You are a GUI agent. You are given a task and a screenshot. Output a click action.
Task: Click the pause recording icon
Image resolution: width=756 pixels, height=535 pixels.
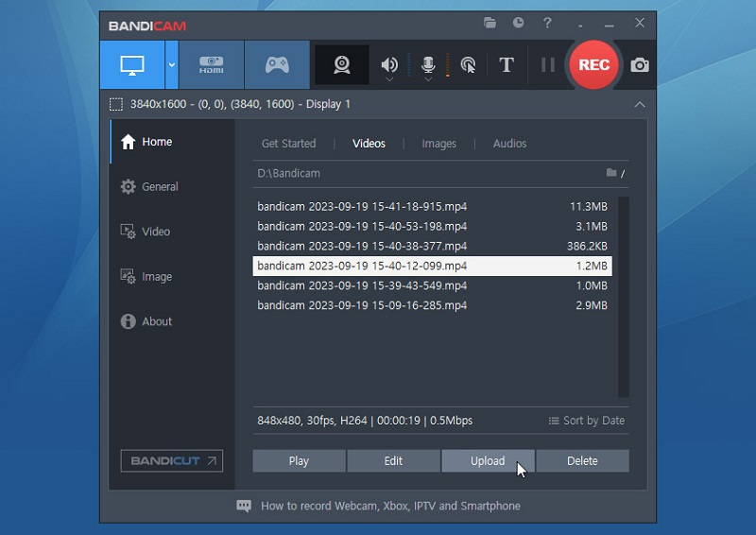tap(548, 64)
